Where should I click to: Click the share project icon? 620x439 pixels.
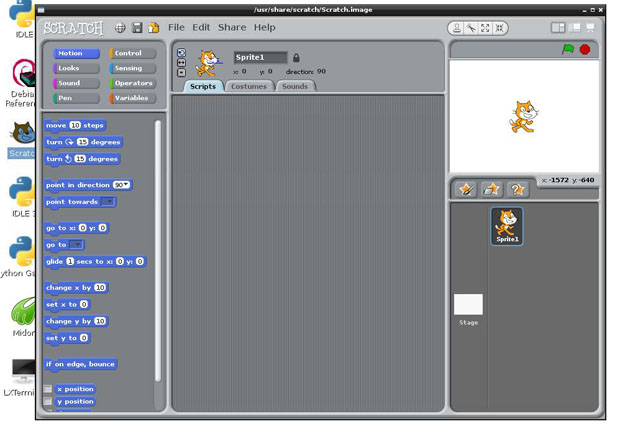pos(153,28)
